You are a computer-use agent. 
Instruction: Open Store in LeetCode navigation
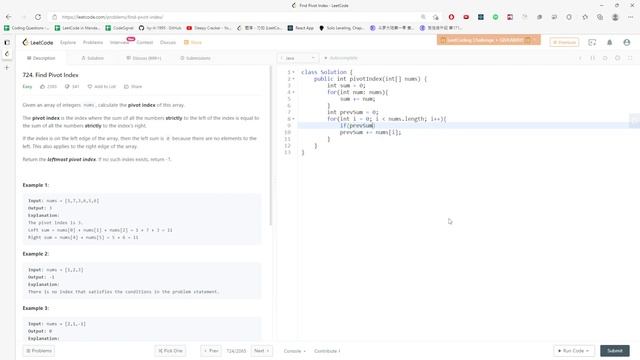(193, 42)
